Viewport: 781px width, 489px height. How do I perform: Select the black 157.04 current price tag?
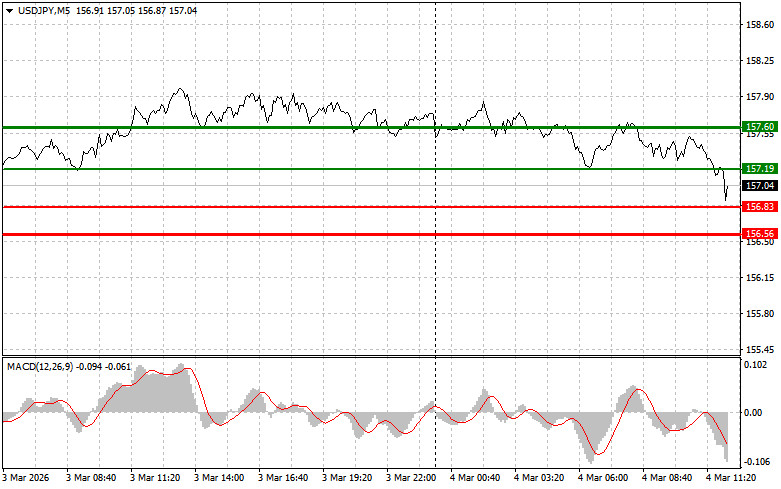(759, 186)
